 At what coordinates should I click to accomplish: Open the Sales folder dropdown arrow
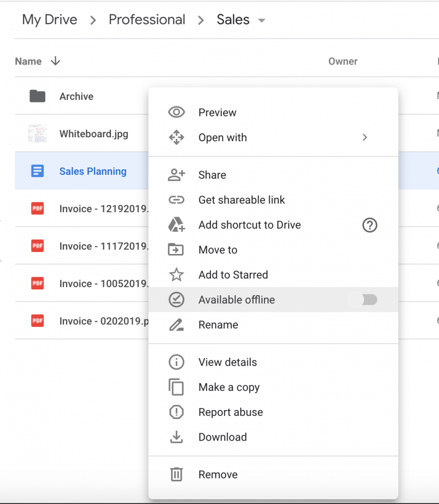[262, 21]
